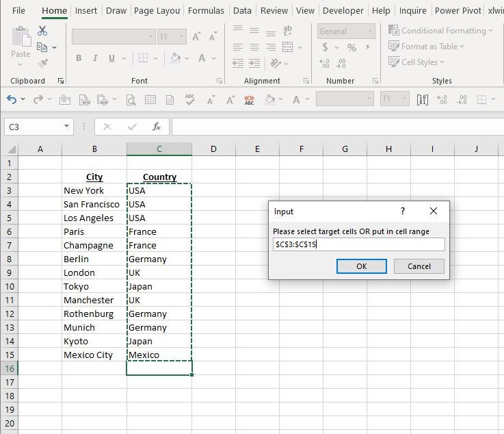Open the Font dialog launcher
This screenshot has height=434, width=504.
pos(220,81)
